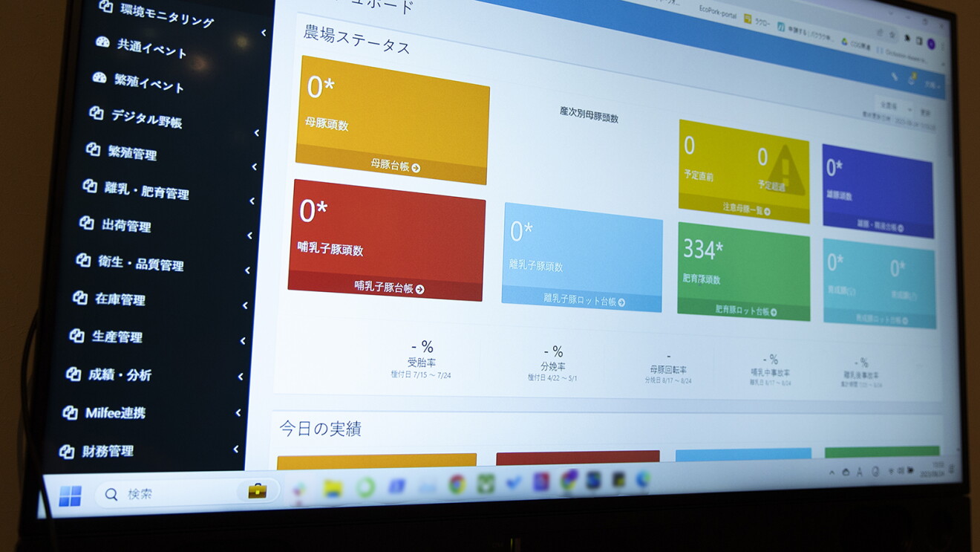This screenshot has height=552, width=980.
Task: Click the 334* 肥育豚頭数 count
Action: pyautogui.click(x=703, y=250)
